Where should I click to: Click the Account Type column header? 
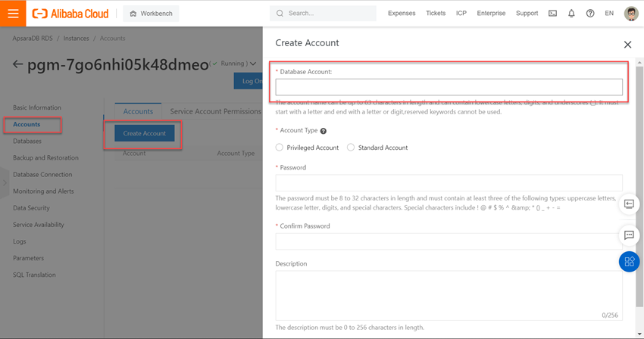(236, 153)
